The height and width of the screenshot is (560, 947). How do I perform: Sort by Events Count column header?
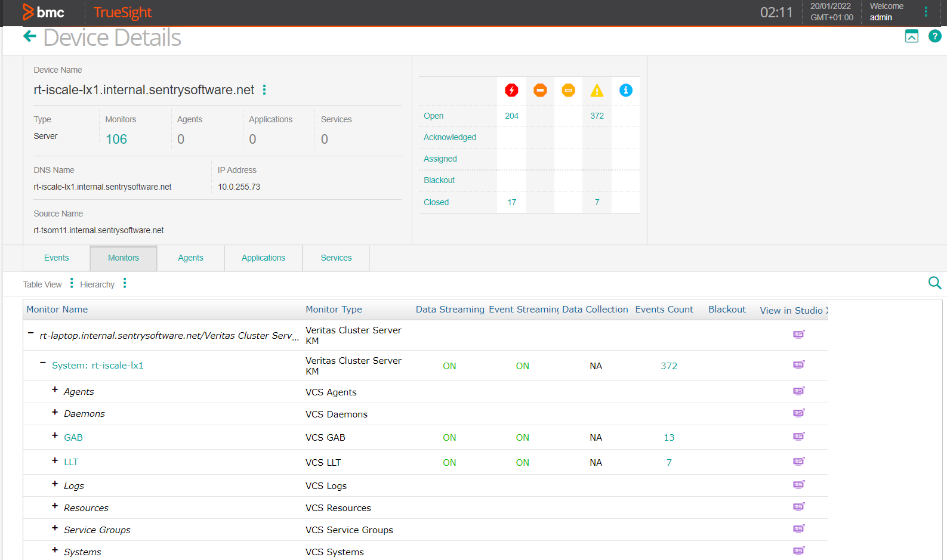[x=664, y=310]
